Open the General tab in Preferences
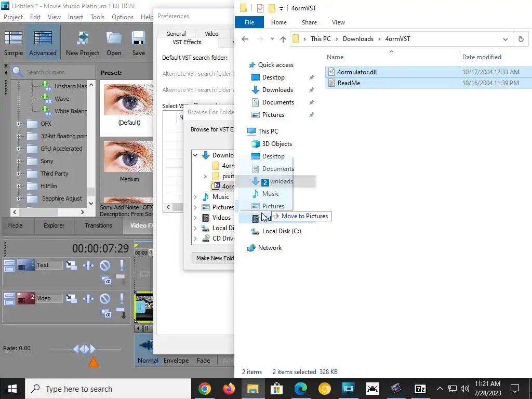Viewport: 532px width, 399px height. (176, 34)
